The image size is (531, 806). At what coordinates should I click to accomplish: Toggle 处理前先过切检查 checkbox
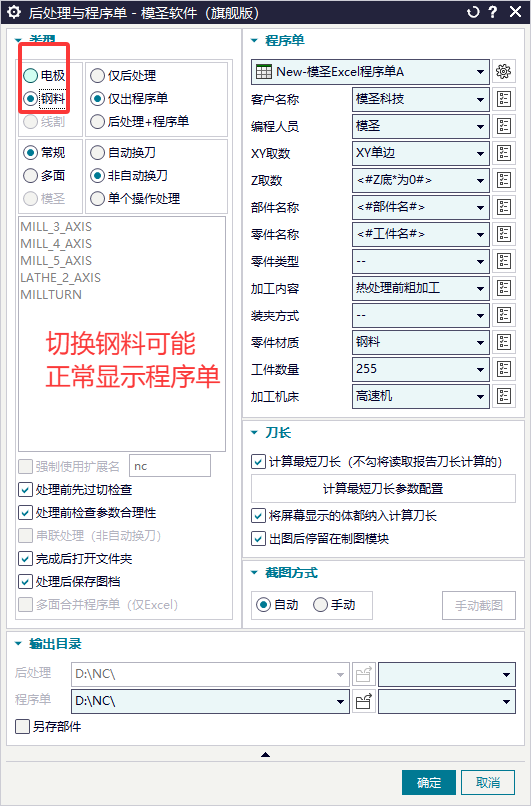(x=25, y=490)
